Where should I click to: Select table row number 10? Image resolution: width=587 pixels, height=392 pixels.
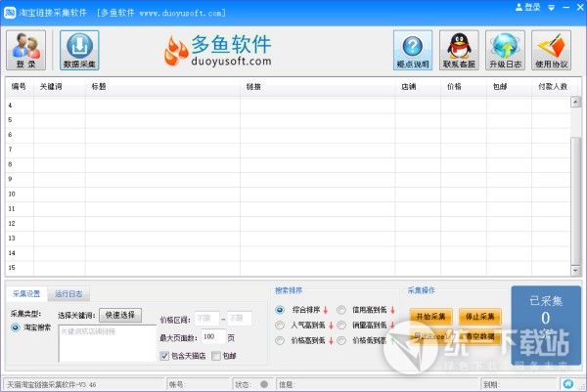[289, 195]
